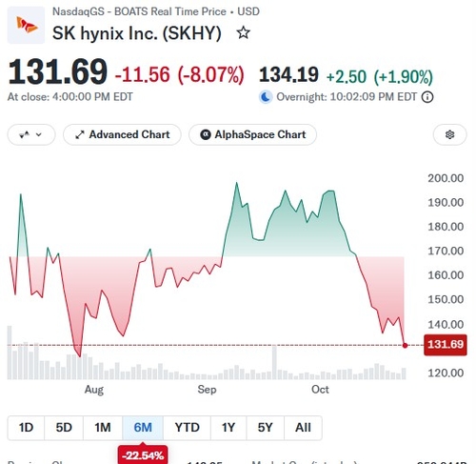
Task: Show the All time range
Action: click(x=303, y=428)
